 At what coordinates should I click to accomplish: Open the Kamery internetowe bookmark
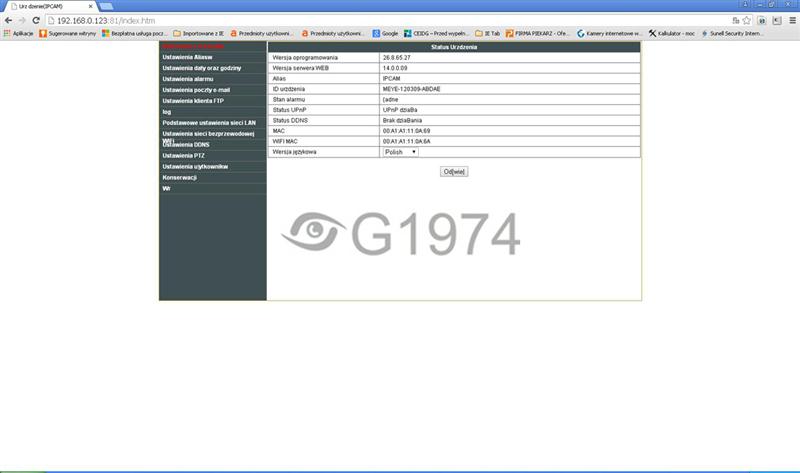(609, 33)
